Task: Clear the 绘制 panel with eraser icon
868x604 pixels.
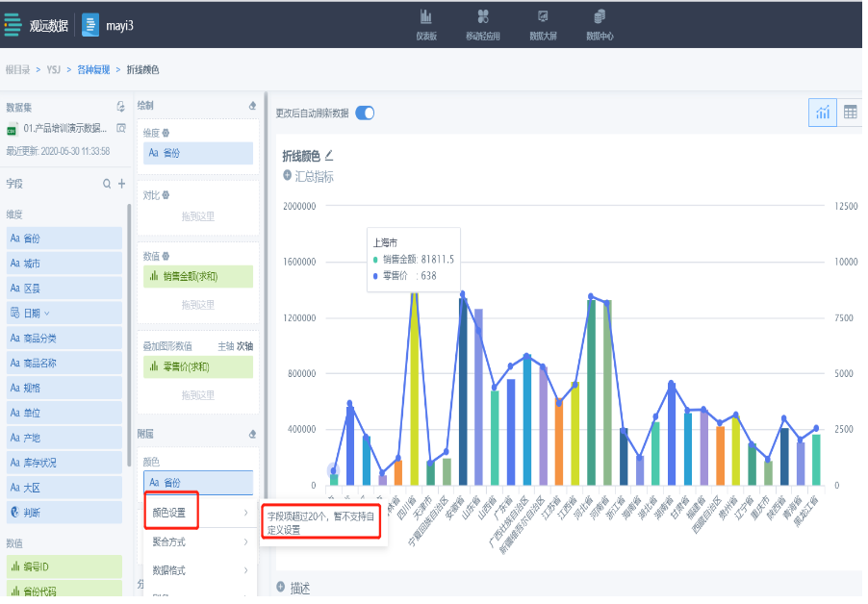Action: click(x=252, y=106)
